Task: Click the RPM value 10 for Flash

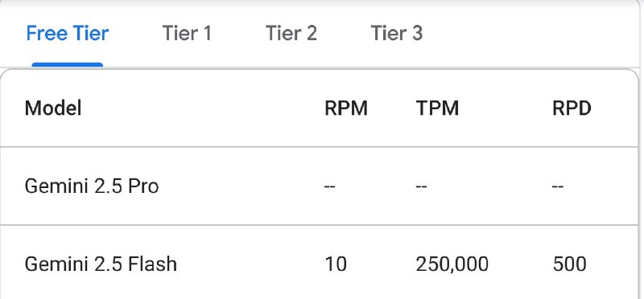Action: coord(336,264)
